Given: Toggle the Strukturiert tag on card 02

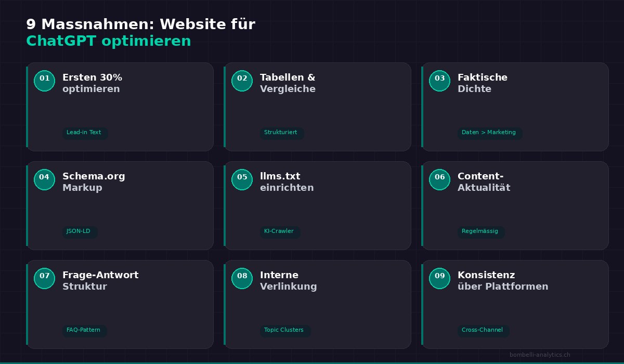Looking at the screenshot, I should [281, 133].
